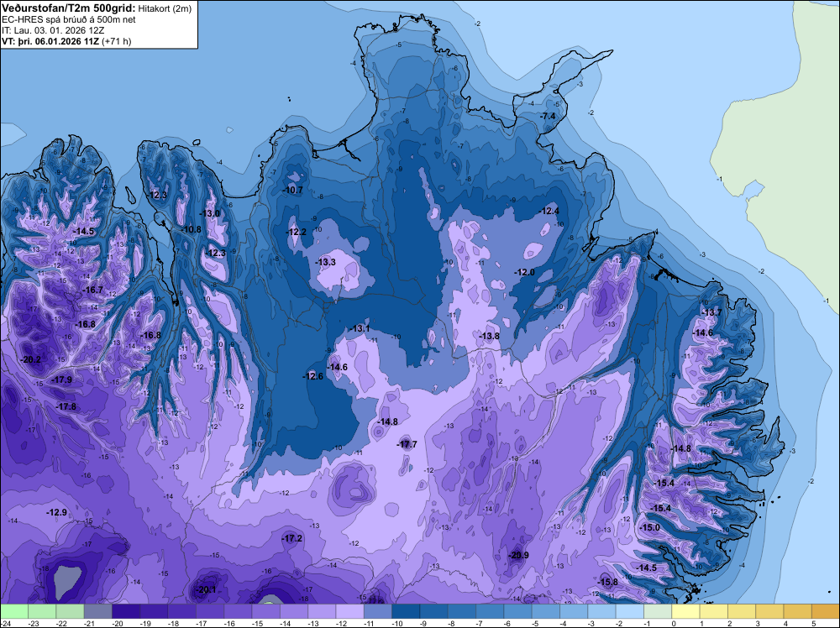
Task: Click the -12.4 temperature value
Action: pos(549,211)
